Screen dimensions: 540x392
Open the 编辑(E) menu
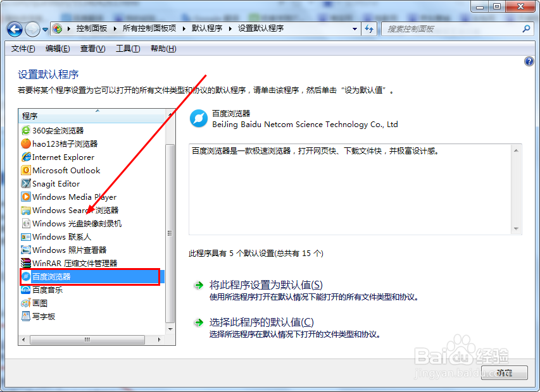tap(58, 49)
